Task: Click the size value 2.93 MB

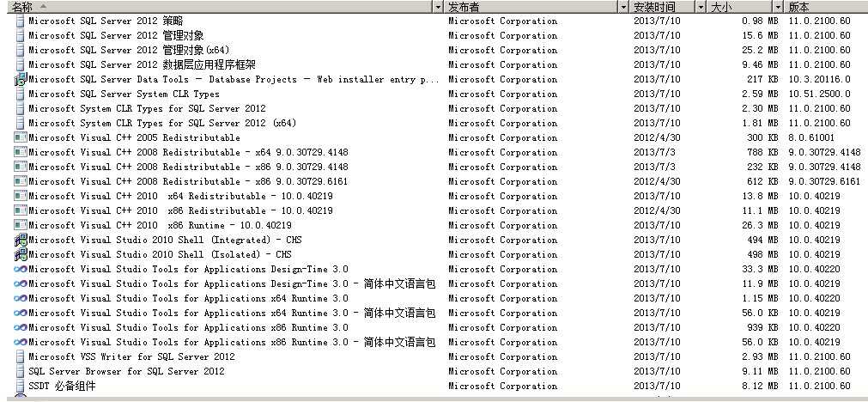Action: tap(760, 357)
